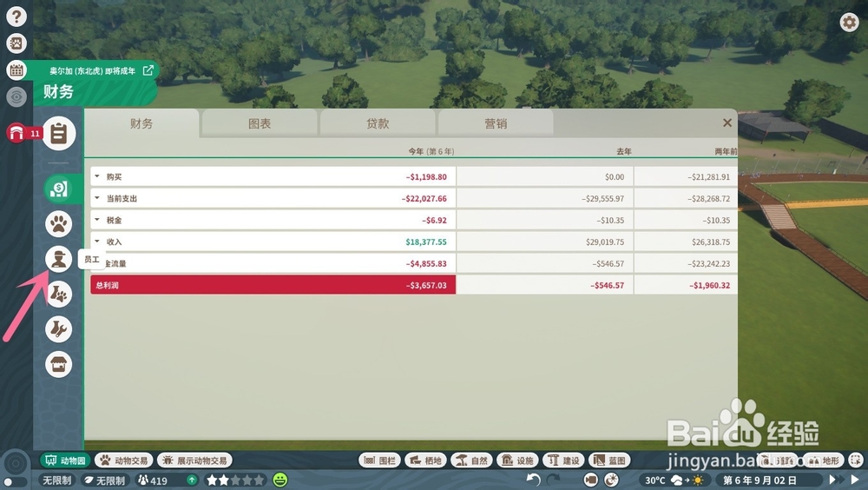This screenshot has height=490, width=868.
Task: Open the 蓝图 build menu
Action: tap(609, 460)
